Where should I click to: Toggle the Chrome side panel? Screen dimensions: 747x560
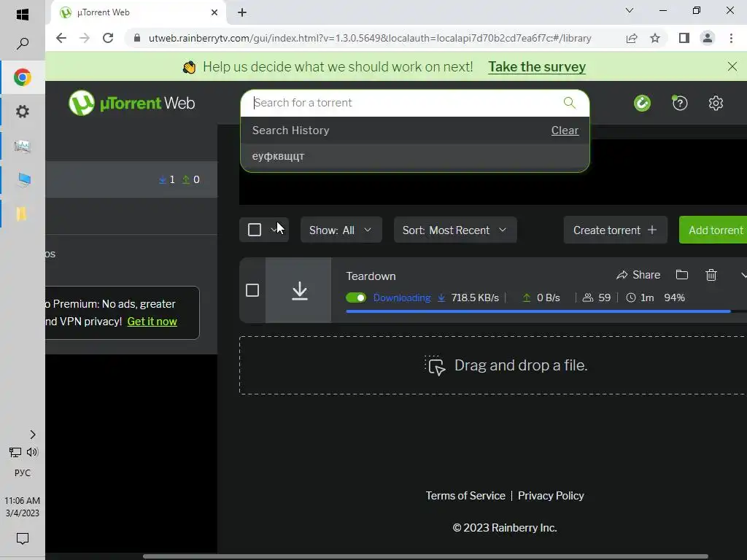684,38
